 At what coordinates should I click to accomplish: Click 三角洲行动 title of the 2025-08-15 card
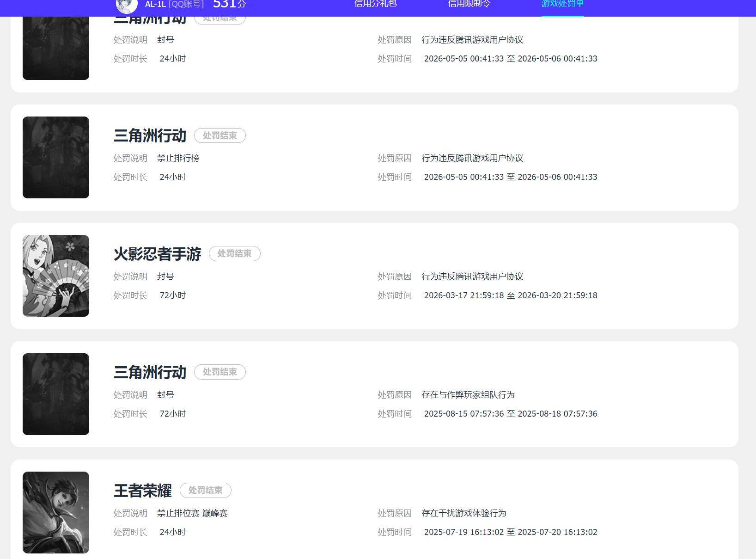coord(150,372)
